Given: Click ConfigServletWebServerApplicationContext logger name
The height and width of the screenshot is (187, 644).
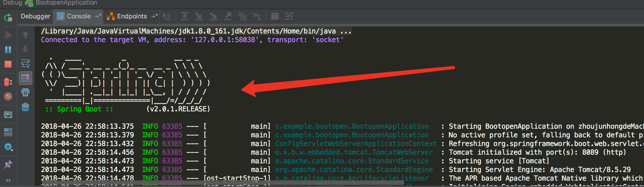Looking at the screenshot, I should (356, 144).
